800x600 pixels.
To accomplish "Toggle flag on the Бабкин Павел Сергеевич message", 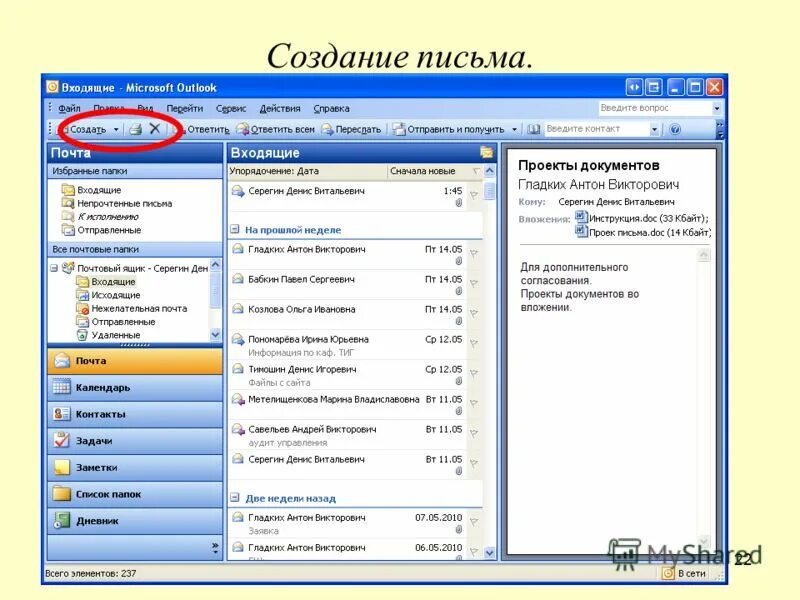I will pos(475,281).
